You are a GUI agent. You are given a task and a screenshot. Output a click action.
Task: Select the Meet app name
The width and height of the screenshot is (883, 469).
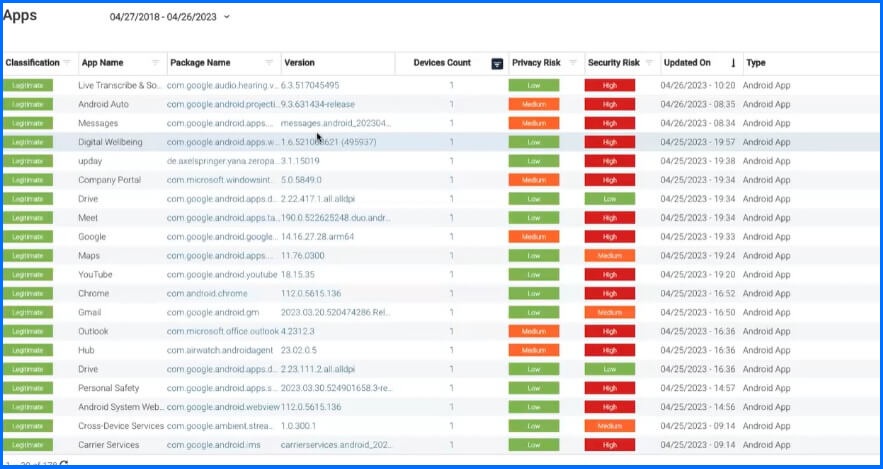[x=88, y=218]
